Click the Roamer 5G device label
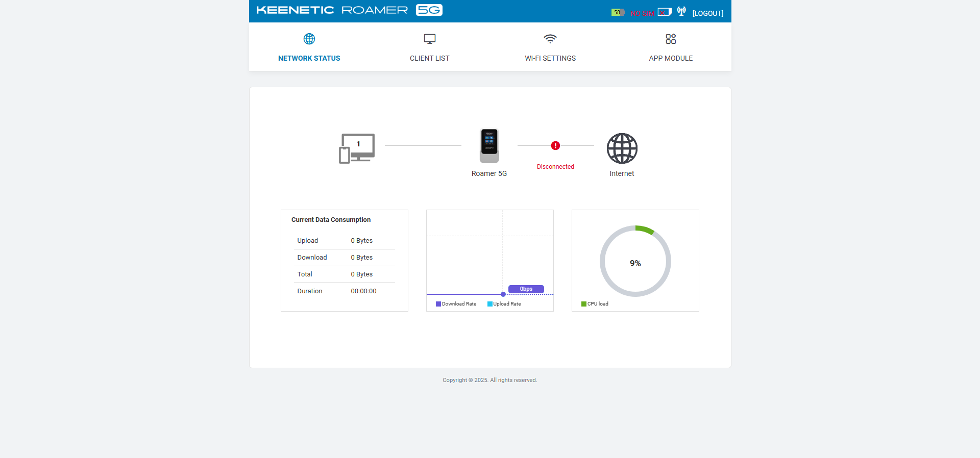The height and width of the screenshot is (458, 980). [x=489, y=173]
